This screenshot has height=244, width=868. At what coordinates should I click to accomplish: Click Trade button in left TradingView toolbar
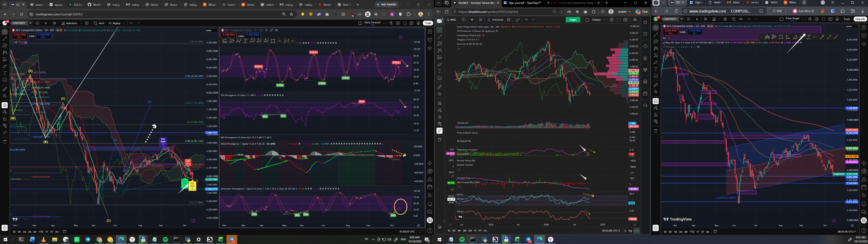pos(428,23)
